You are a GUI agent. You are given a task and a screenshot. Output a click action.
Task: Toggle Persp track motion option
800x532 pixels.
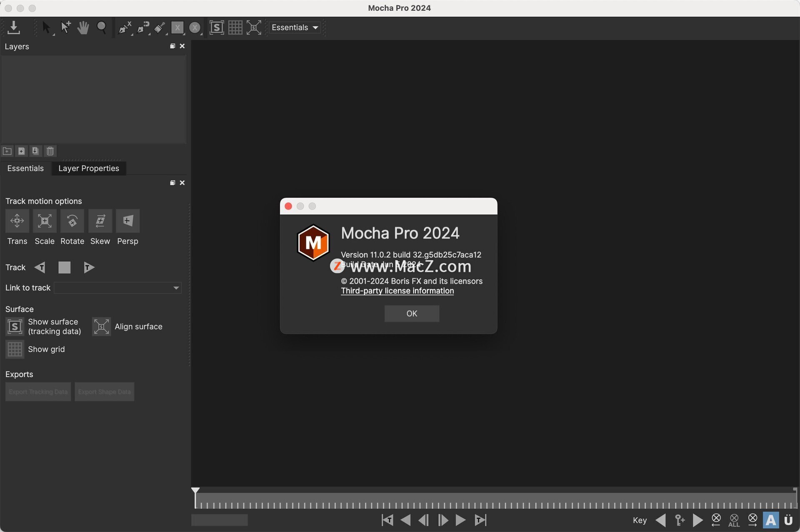coord(127,221)
